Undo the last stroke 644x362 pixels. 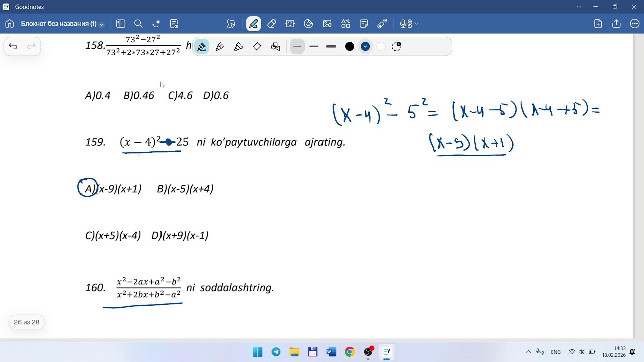[13, 46]
